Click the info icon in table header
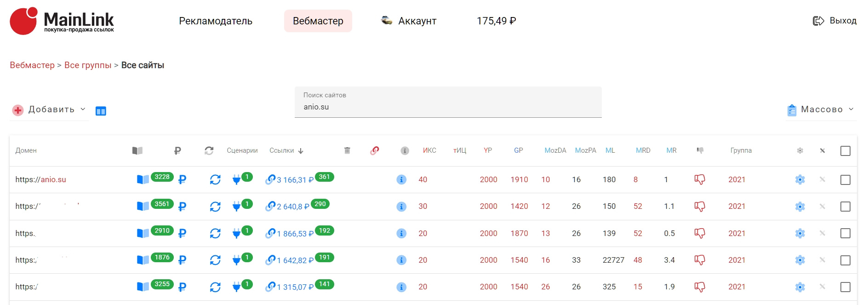The image size is (868, 305). click(405, 151)
